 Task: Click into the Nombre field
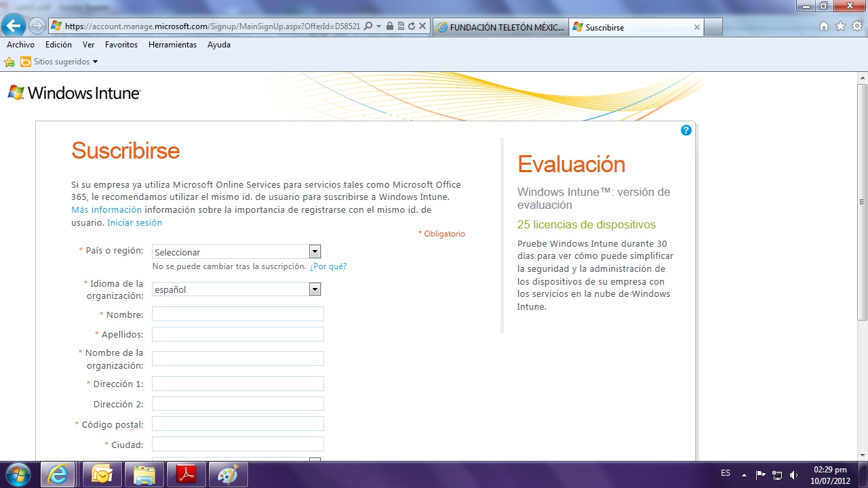238,314
